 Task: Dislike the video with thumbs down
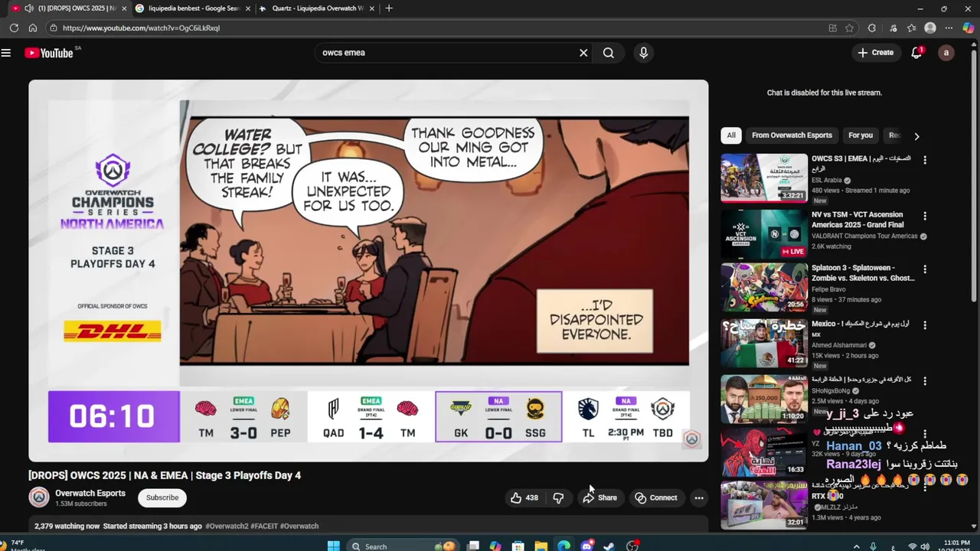coord(558,497)
